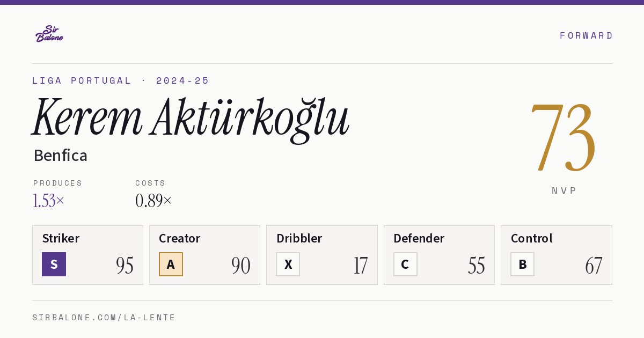
Task: Click the X grade badge for Dribbler
Action: (x=288, y=264)
